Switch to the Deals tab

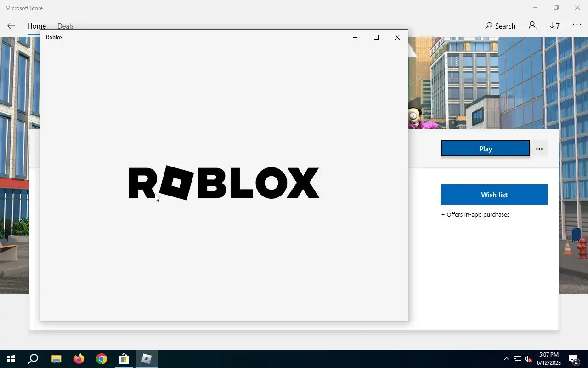point(66,26)
